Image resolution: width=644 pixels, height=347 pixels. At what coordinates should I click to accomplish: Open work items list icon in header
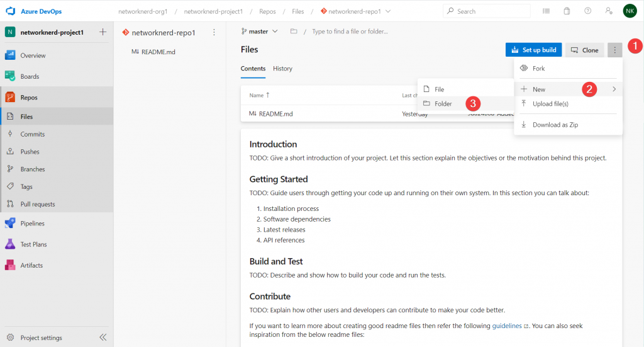[x=546, y=11]
